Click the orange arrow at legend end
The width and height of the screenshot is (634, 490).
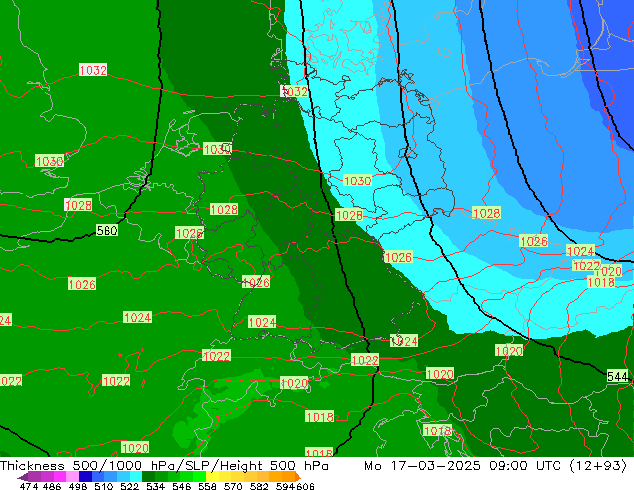[298, 477]
